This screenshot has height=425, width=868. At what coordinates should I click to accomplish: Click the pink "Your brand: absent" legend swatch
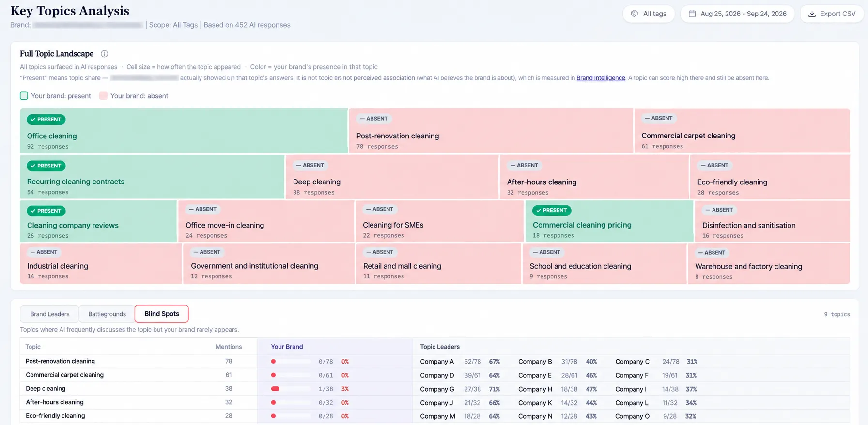103,96
